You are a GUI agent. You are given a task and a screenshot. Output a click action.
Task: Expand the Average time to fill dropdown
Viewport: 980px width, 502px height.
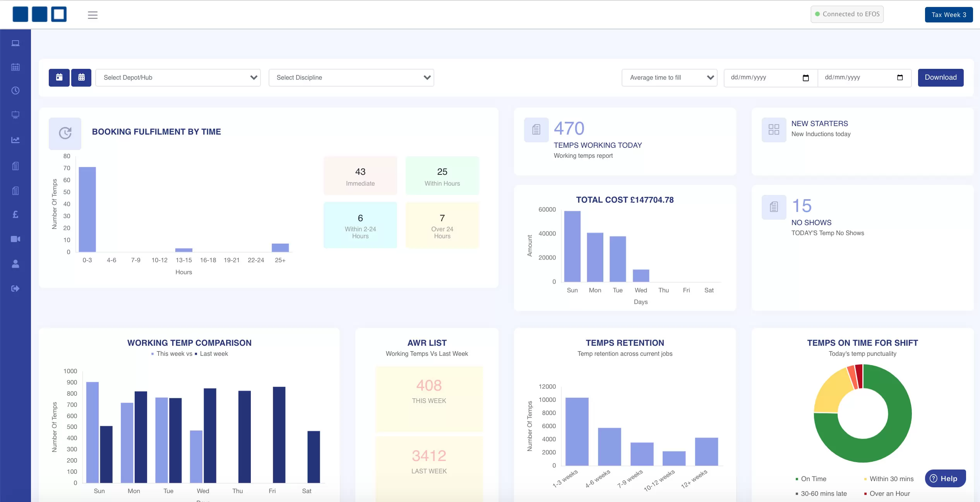point(669,77)
